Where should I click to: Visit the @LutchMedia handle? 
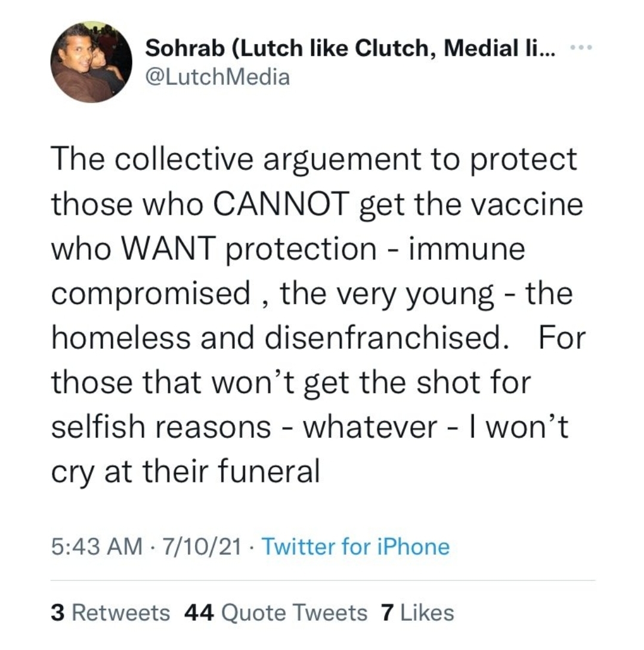click(x=217, y=77)
